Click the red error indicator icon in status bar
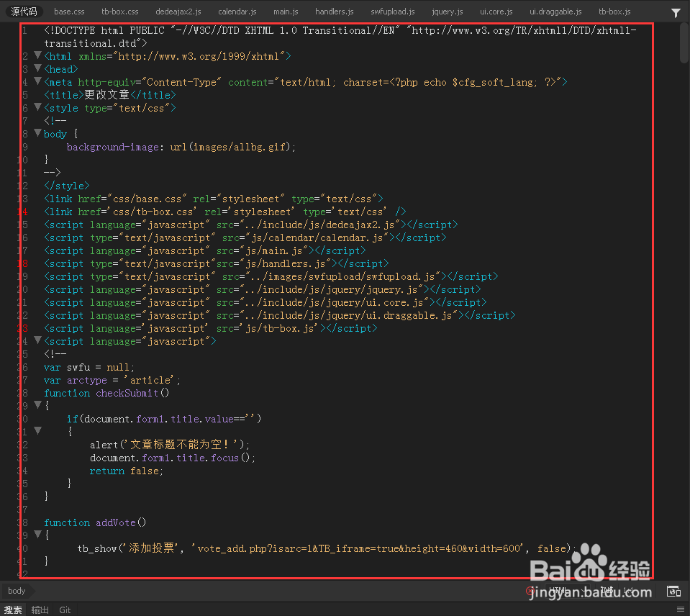The image size is (690, 616). (x=530, y=591)
